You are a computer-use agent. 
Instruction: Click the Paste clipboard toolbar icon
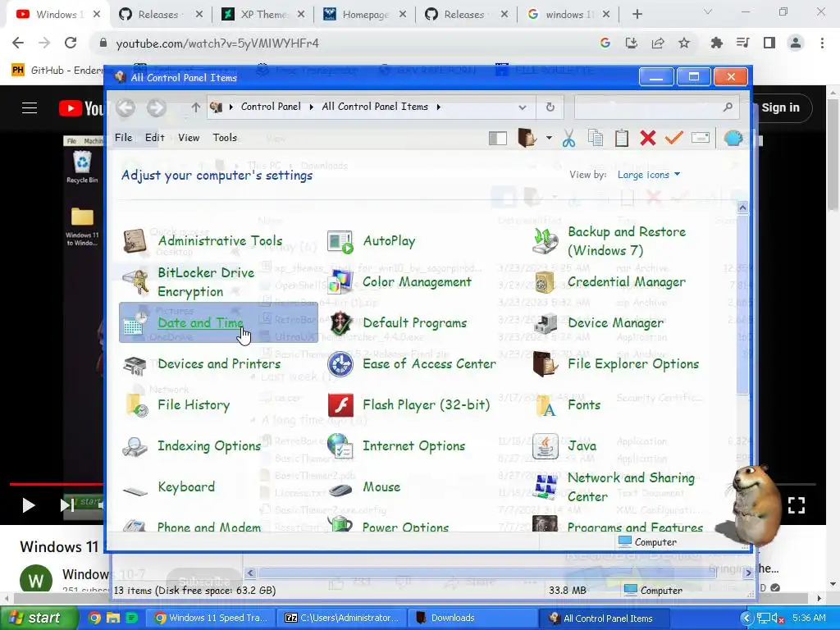click(x=622, y=138)
